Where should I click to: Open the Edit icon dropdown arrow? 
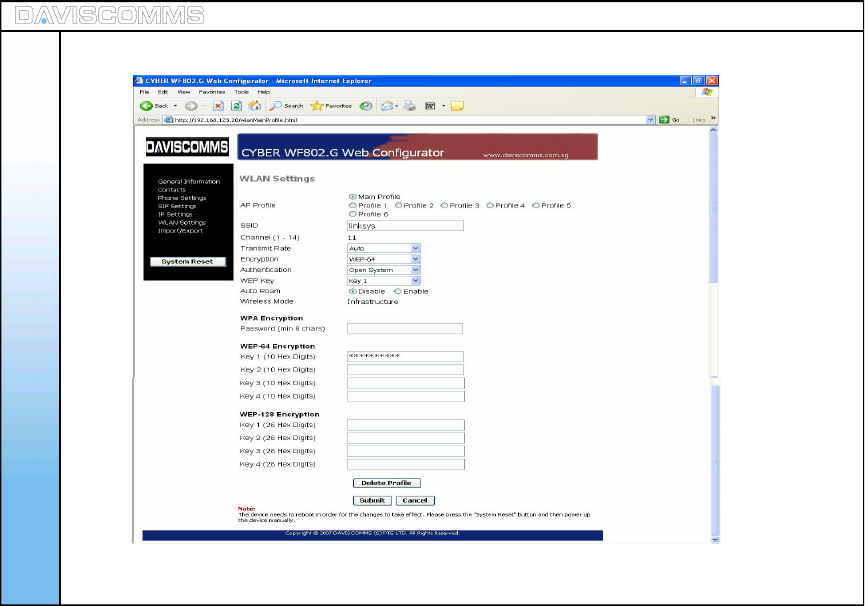coord(444,106)
